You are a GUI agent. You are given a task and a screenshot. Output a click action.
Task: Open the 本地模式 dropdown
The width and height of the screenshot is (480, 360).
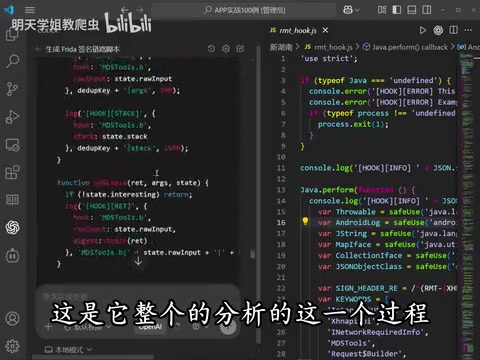point(68,350)
